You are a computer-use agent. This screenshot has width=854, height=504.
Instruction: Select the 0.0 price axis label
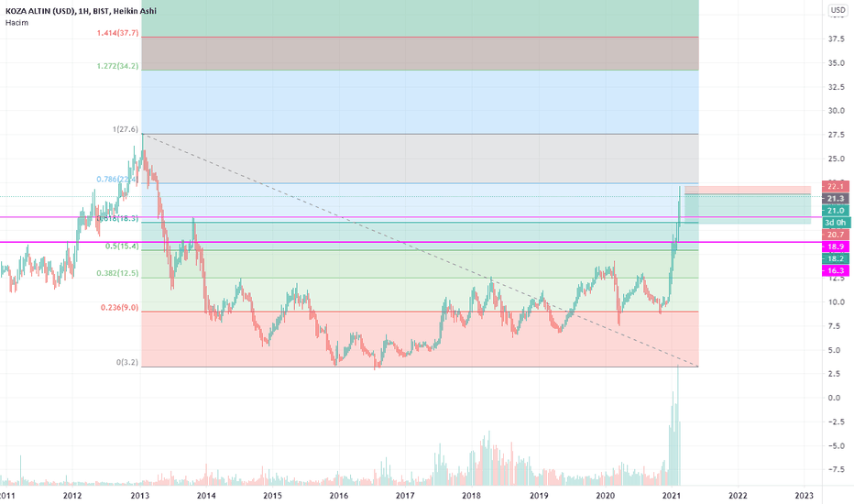pyautogui.click(x=837, y=398)
